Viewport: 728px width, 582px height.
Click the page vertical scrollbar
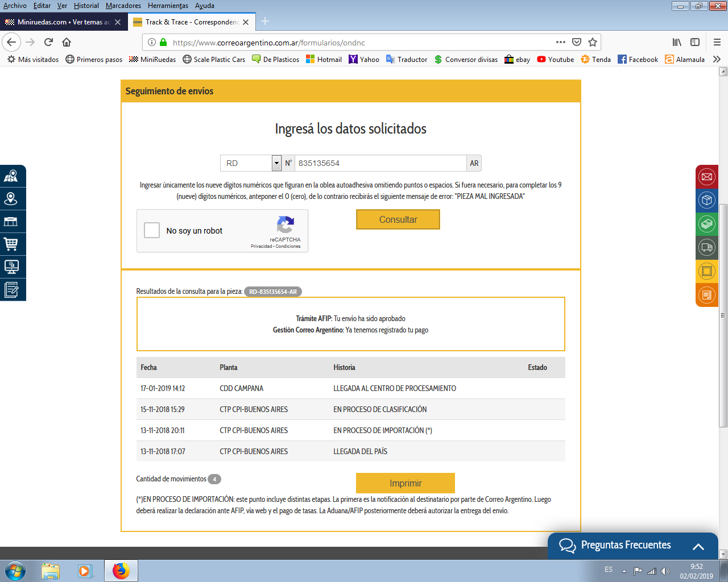pyautogui.click(x=723, y=313)
